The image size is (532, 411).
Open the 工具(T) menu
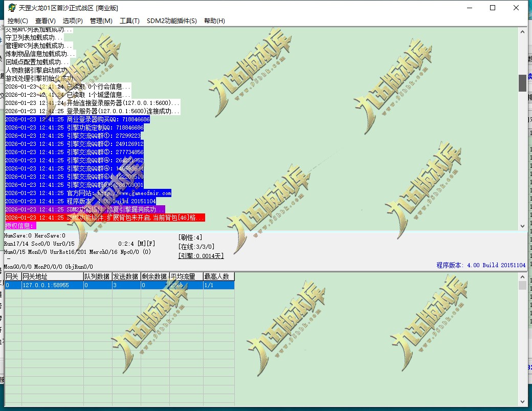(129, 20)
